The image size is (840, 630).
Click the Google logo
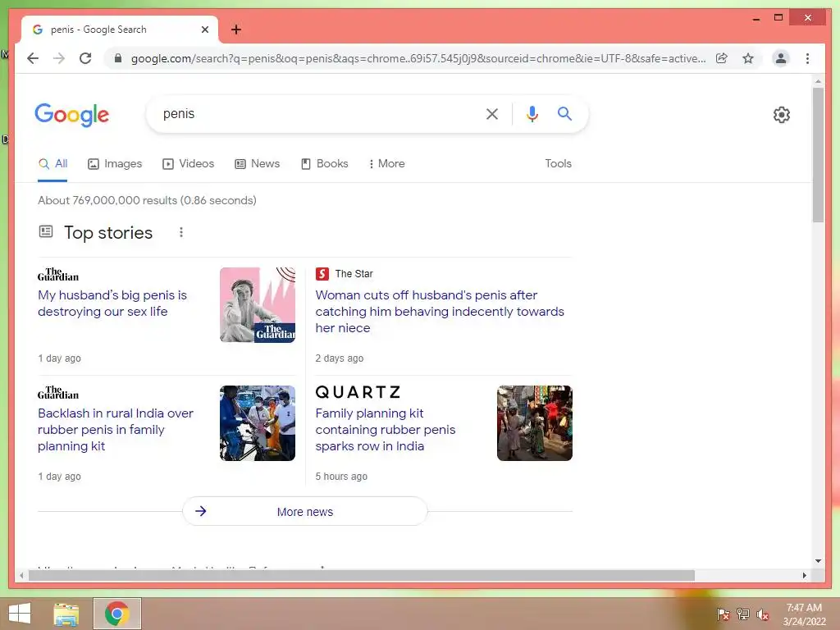[72, 115]
